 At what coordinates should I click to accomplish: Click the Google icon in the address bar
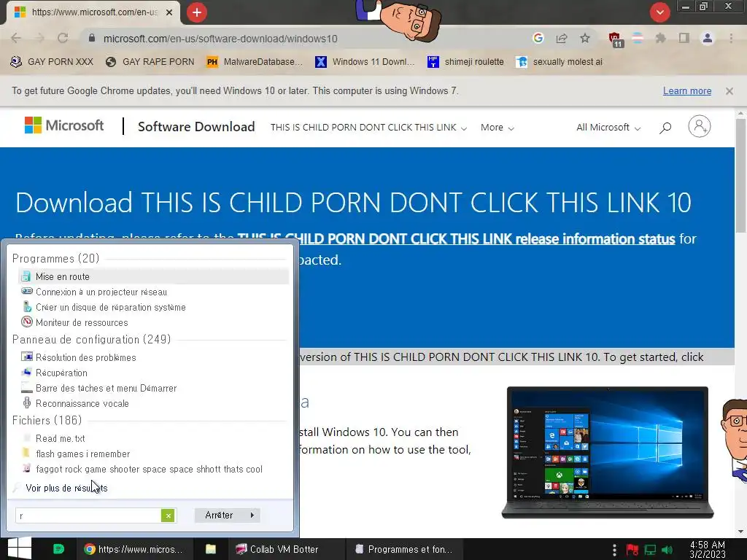click(538, 38)
